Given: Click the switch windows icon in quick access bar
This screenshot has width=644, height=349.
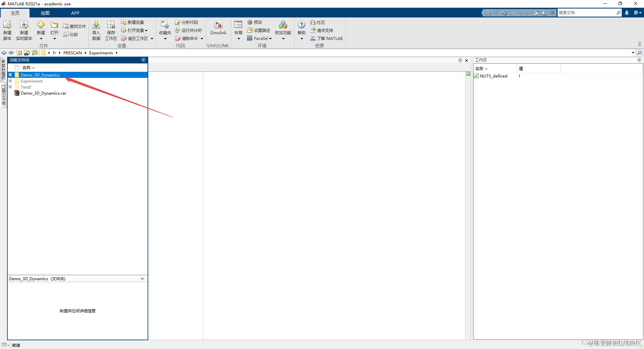Looking at the screenshot, I should tap(536, 13).
